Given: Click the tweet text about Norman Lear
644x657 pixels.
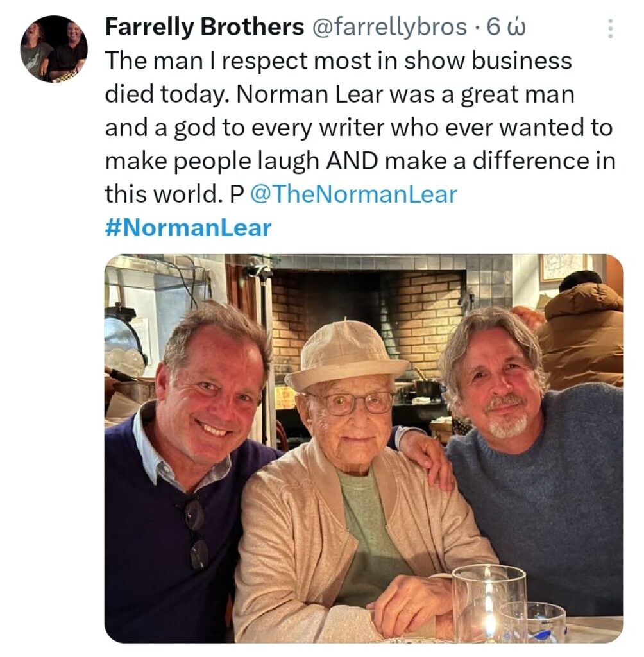Looking at the screenshot, I should tap(359, 128).
